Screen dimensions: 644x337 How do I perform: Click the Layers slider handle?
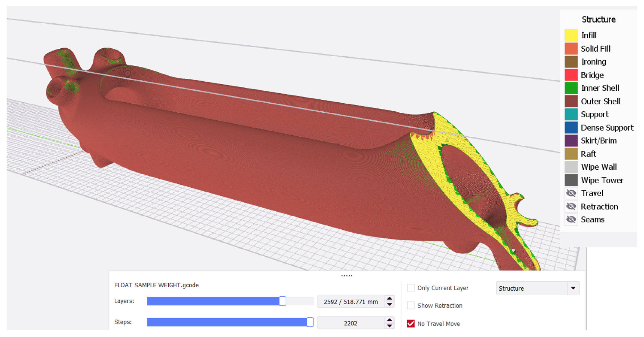click(282, 301)
